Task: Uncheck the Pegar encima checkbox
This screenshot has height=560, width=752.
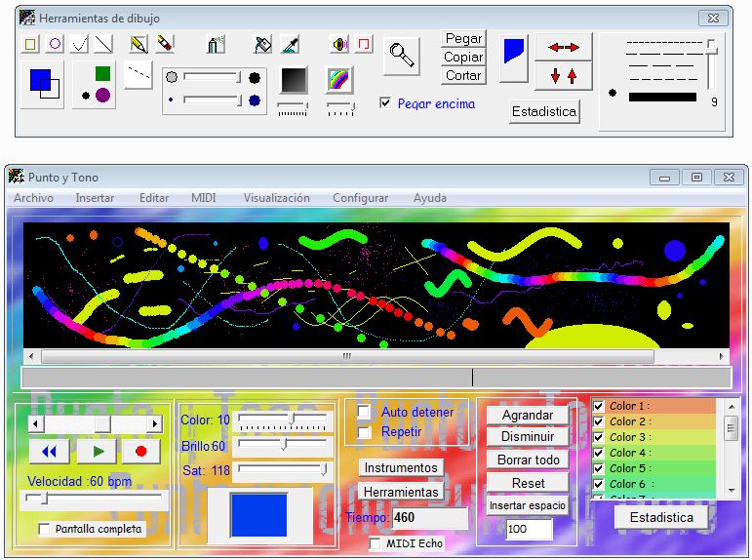Action: tap(385, 102)
